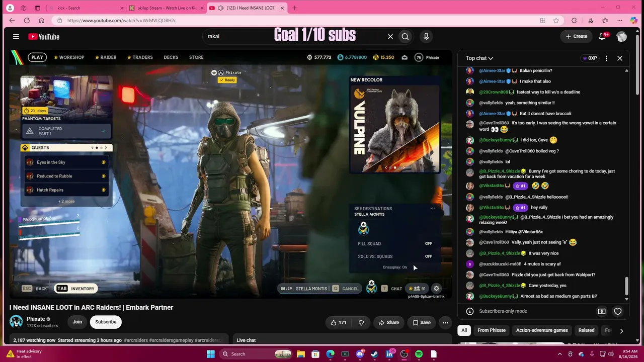Viewport: 644px width, 362px height.
Task: Open File Explorer from the taskbar
Action: (x=300, y=354)
